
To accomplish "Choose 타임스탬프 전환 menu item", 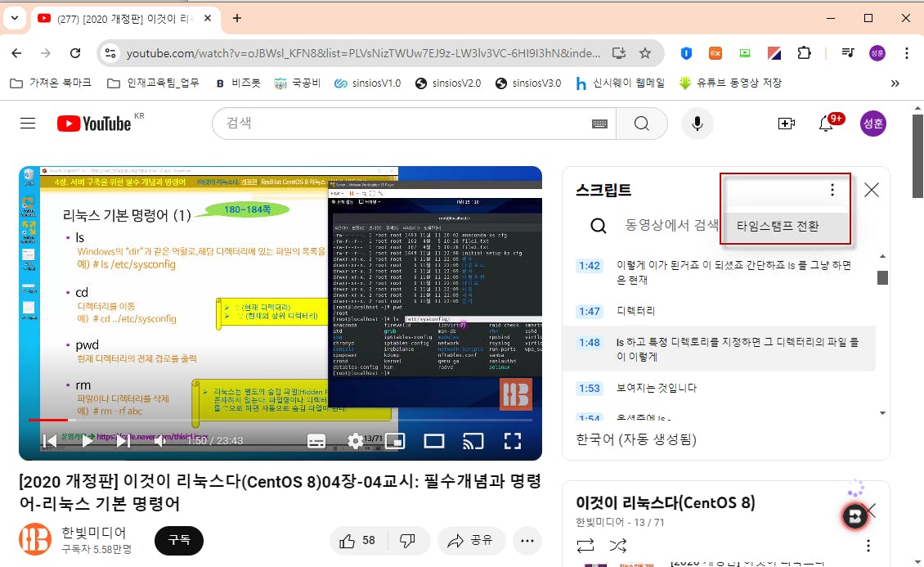I will click(787, 227).
